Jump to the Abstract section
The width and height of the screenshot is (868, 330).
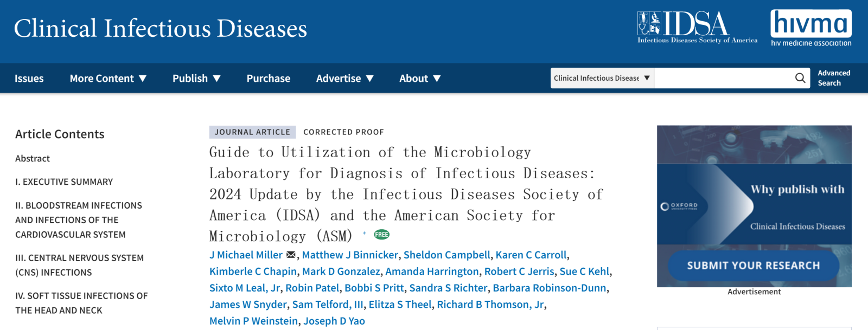point(33,158)
